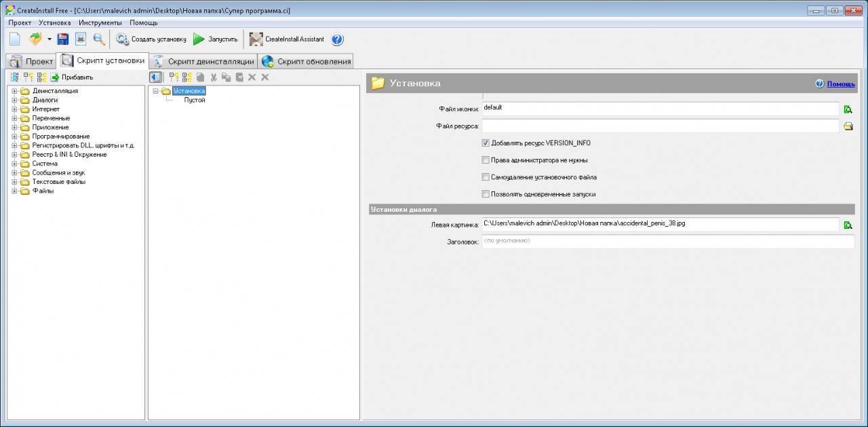Select the Сообщения и звук tree item

(58, 173)
